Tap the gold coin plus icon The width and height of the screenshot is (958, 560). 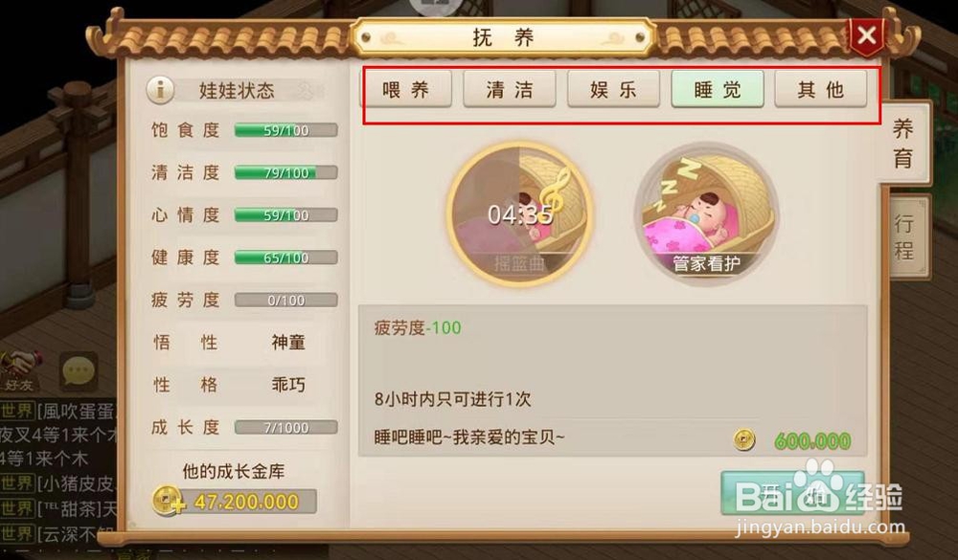pyautogui.click(x=168, y=501)
